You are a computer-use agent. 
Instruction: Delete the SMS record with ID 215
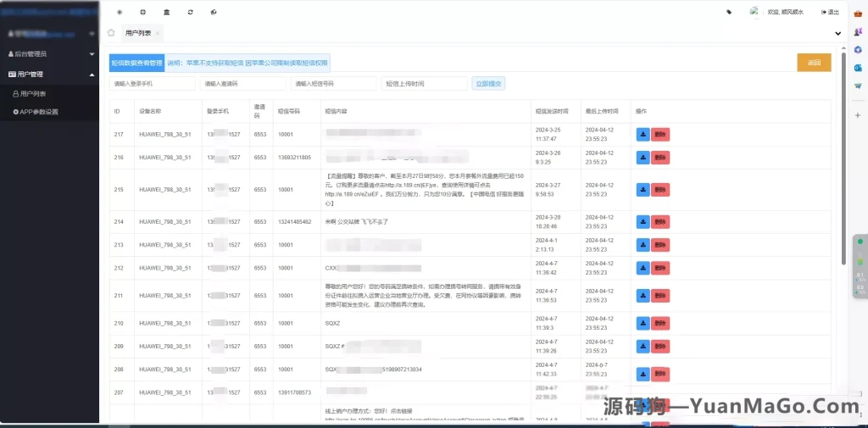click(660, 190)
